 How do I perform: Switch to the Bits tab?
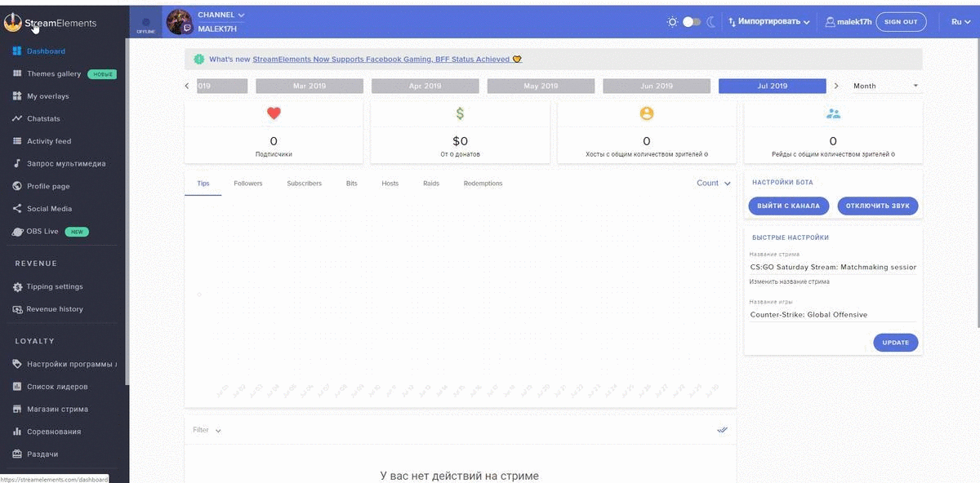[x=351, y=184]
